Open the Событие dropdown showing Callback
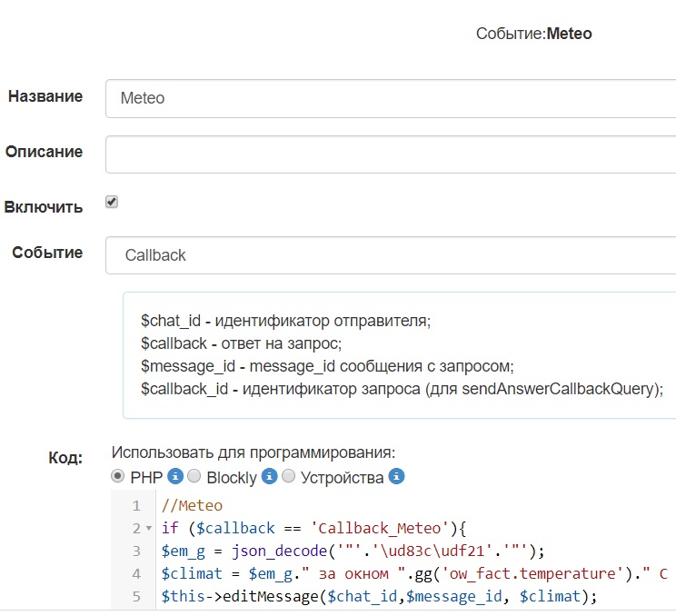The height and width of the screenshot is (616, 676). [391, 255]
